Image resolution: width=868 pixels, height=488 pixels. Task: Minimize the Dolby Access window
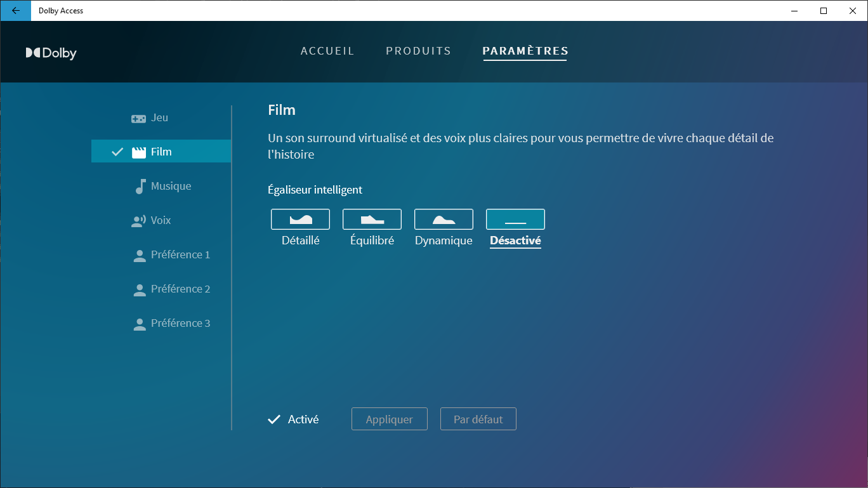click(x=794, y=10)
